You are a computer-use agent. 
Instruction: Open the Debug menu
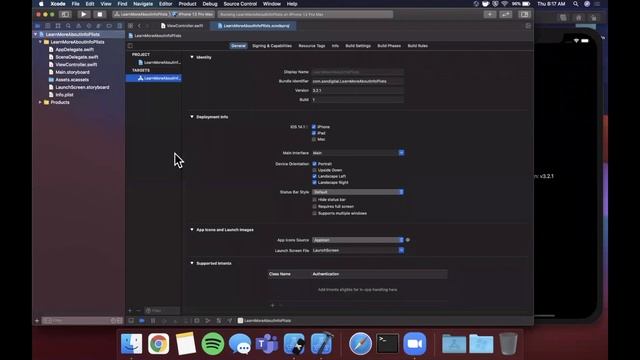coord(210,4)
